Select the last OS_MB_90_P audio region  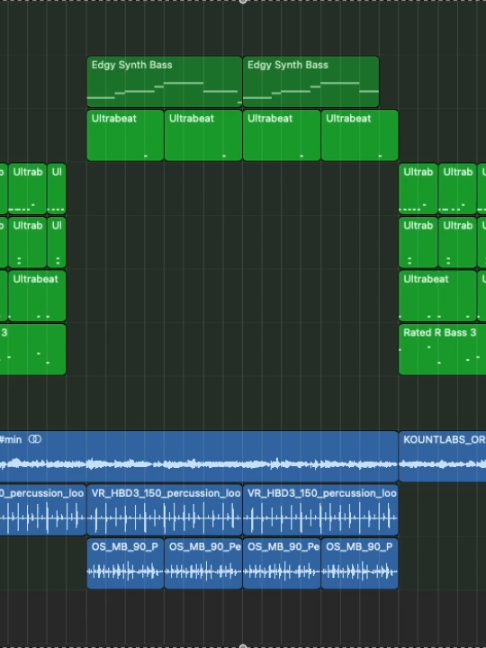point(360,563)
